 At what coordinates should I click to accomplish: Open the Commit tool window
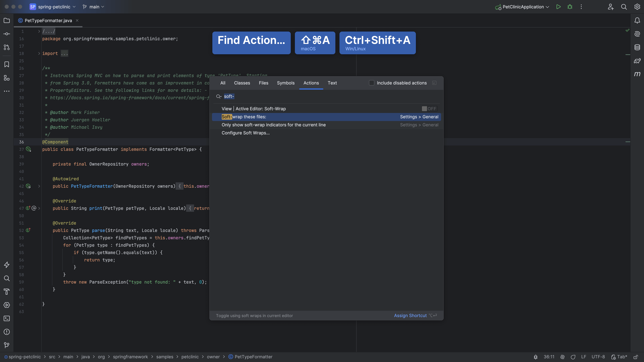click(7, 34)
